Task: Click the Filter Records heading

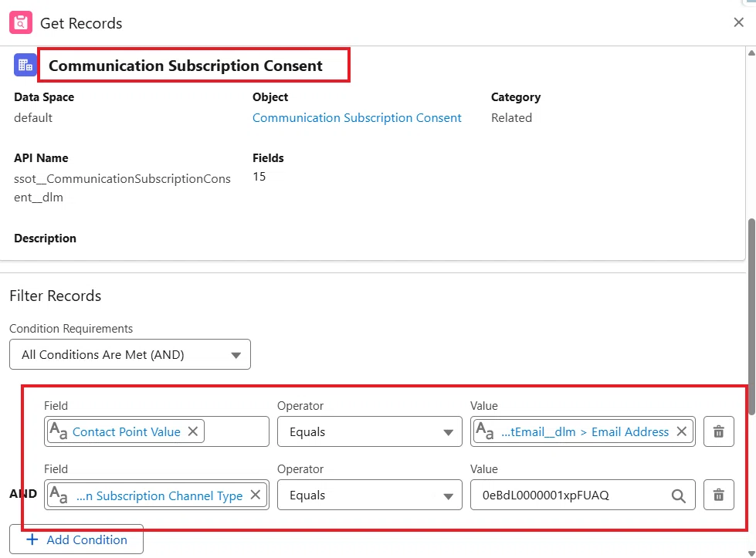Action: [x=56, y=296]
